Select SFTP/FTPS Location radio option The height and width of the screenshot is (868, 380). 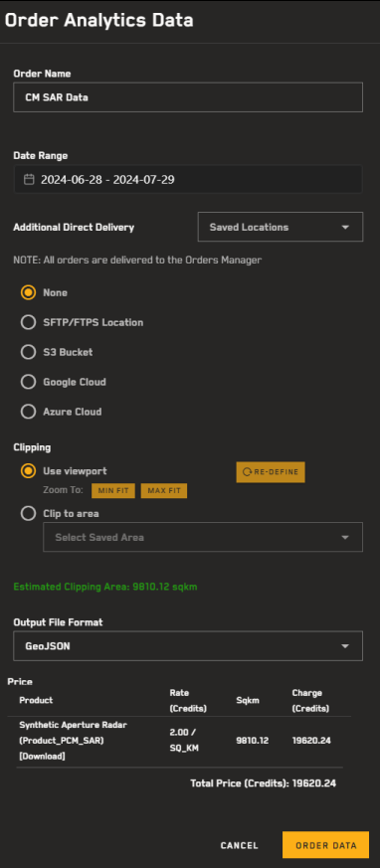coord(28,323)
